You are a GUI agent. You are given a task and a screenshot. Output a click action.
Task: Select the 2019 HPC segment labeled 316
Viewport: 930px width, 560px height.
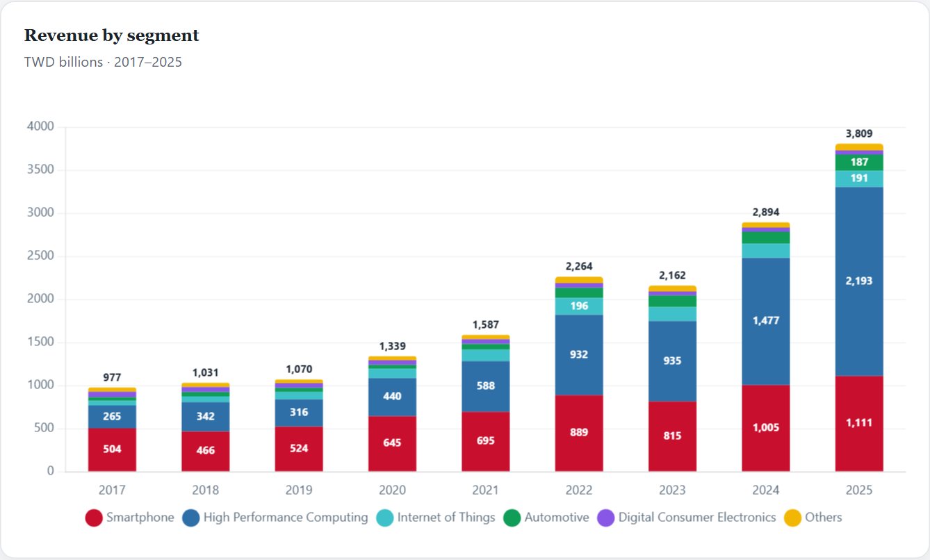tap(299, 413)
